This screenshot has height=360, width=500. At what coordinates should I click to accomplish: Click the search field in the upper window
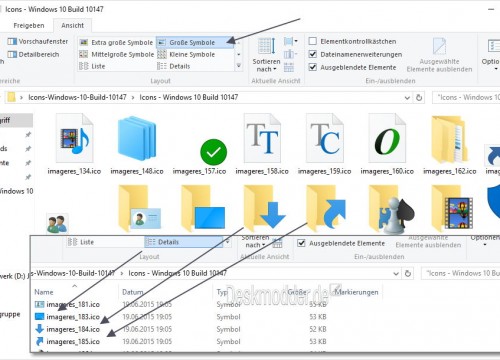pyautogui.click(x=467, y=97)
